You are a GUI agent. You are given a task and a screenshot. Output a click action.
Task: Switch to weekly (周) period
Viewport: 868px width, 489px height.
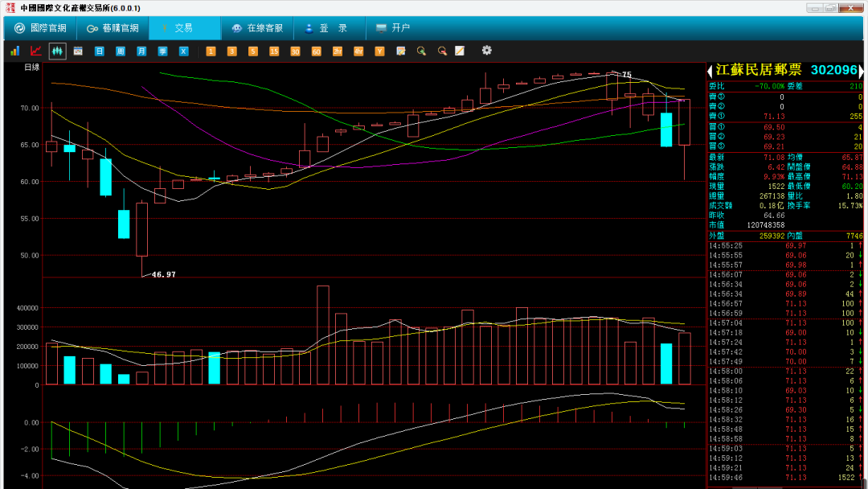120,51
